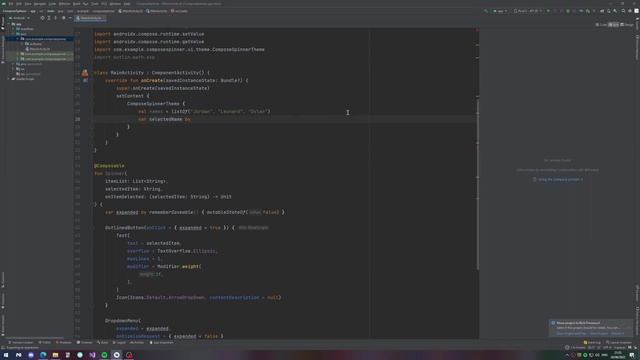Expand the manifests folder
The image size is (640, 360).
pyautogui.click(x=13, y=29)
